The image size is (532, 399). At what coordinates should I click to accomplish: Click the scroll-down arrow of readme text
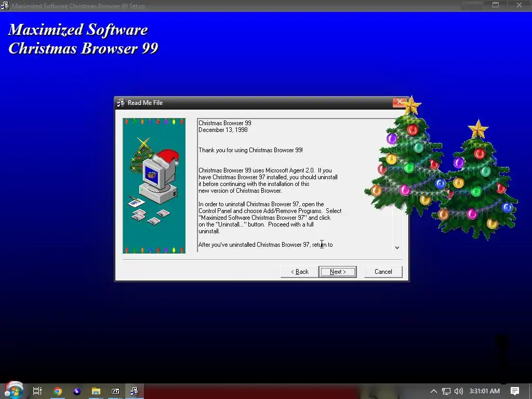coord(397,248)
